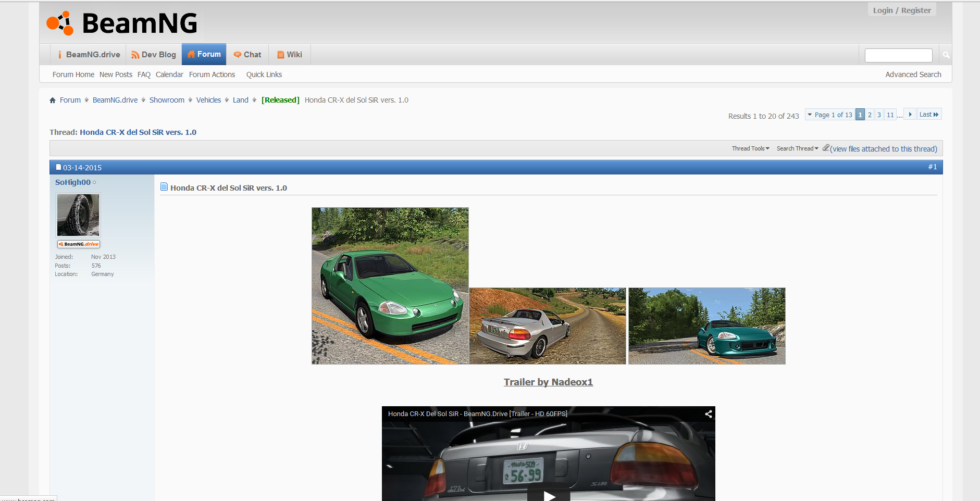Click the home icon in the breadcrumb
The height and width of the screenshot is (501, 980).
[x=53, y=101]
